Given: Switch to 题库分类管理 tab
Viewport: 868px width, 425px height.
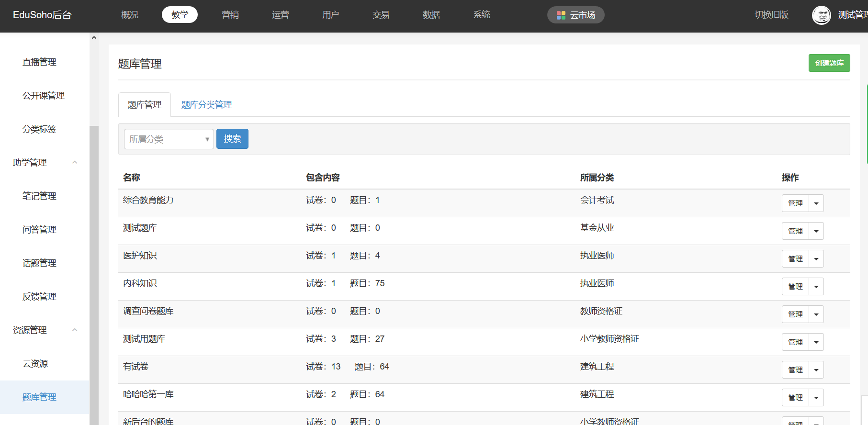Looking at the screenshot, I should (x=206, y=105).
